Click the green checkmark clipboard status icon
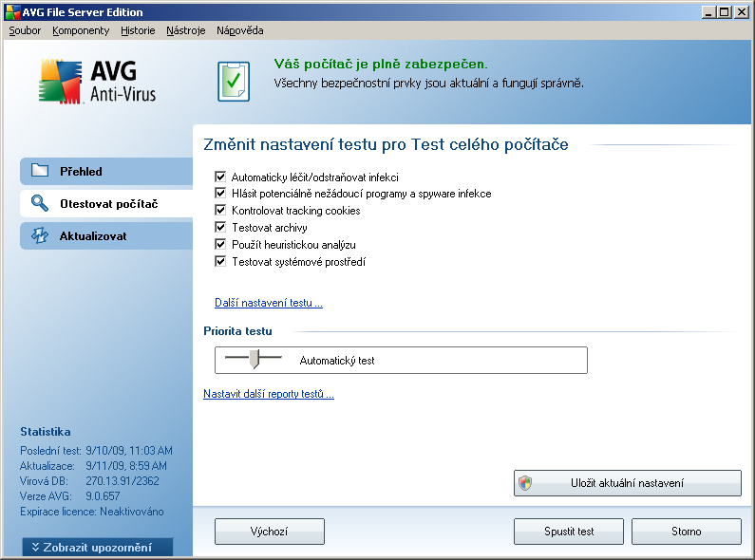The height and width of the screenshot is (560, 755). pyautogui.click(x=234, y=82)
